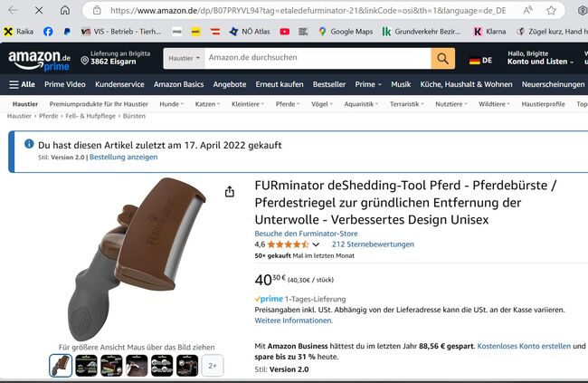Click into the Amazon.de durchsuchen search field
The width and height of the screenshot is (588, 383).
(318, 58)
